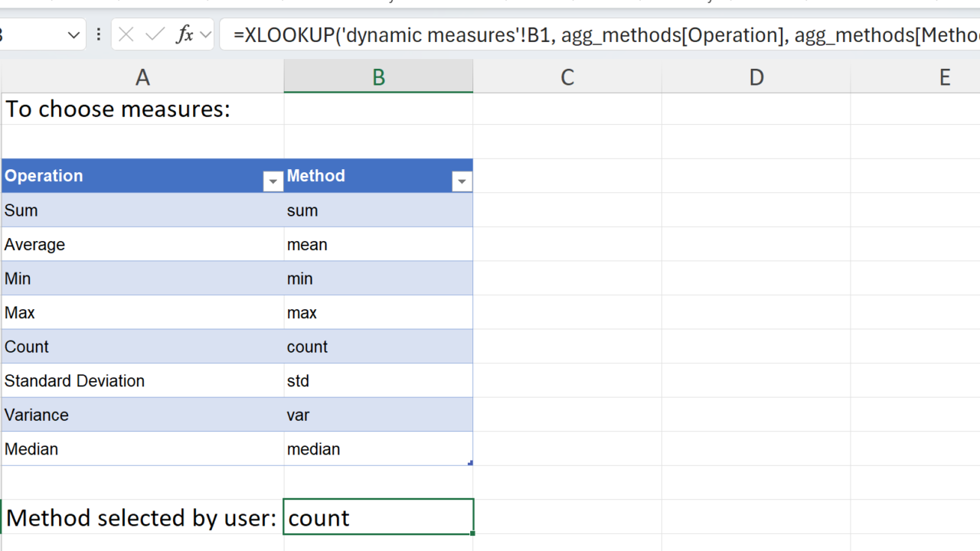Select column A by its header
The width and height of the screenshot is (980, 551).
[x=142, y=77]
